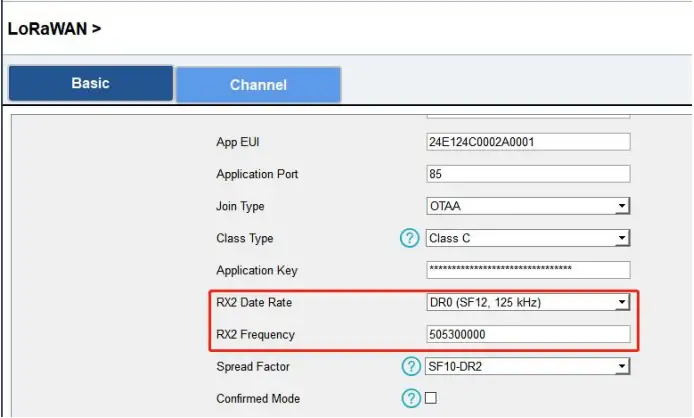The image size is (694, 418).
Task: Switch to the Basic tab
Action: pyautogui.click(x=91, y=83)
